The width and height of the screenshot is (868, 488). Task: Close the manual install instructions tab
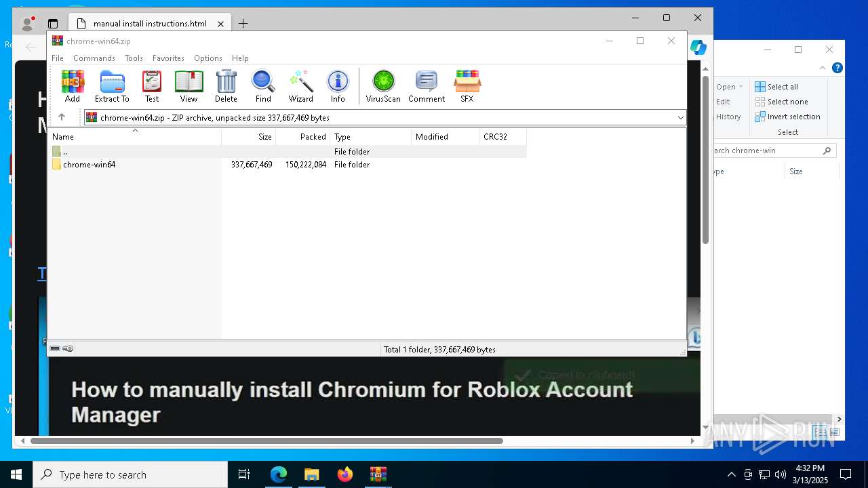220,24
